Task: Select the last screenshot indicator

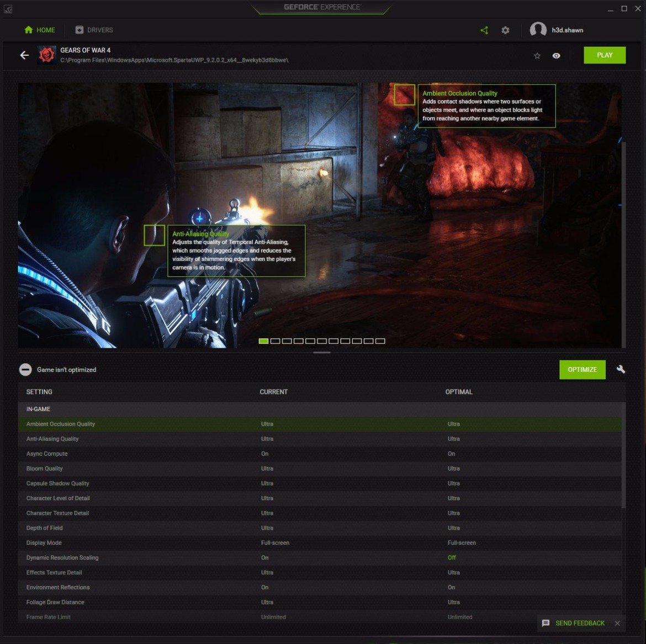Action: coord(380,341)
